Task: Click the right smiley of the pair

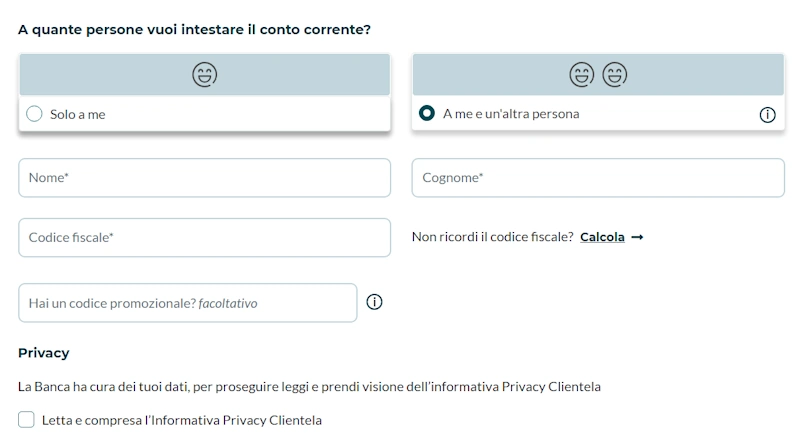Action: 615,74
